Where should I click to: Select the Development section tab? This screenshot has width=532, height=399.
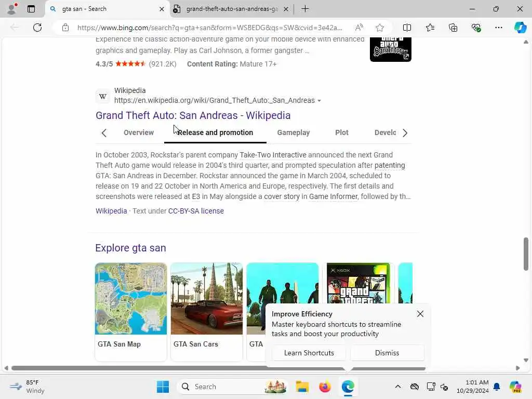coord(385,132)
